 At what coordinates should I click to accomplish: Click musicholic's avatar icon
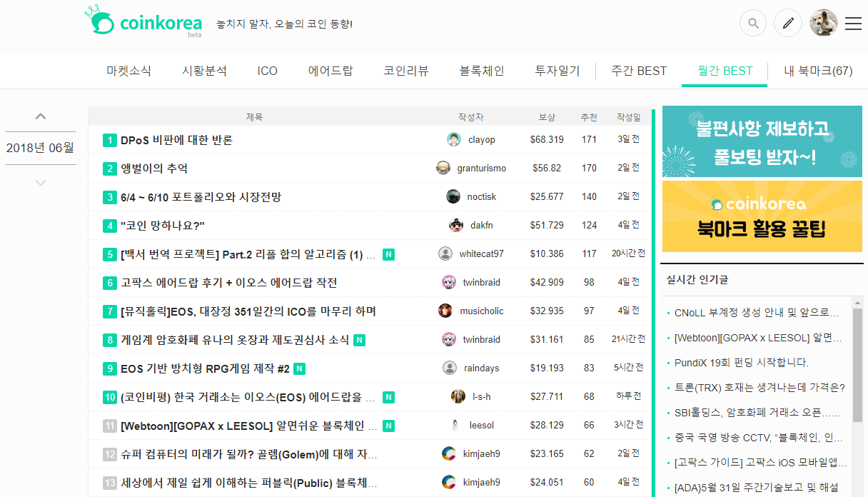coord(445,311)
